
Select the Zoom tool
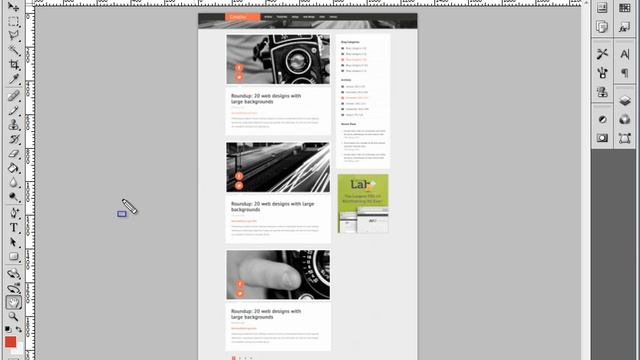tap(13, 317)
